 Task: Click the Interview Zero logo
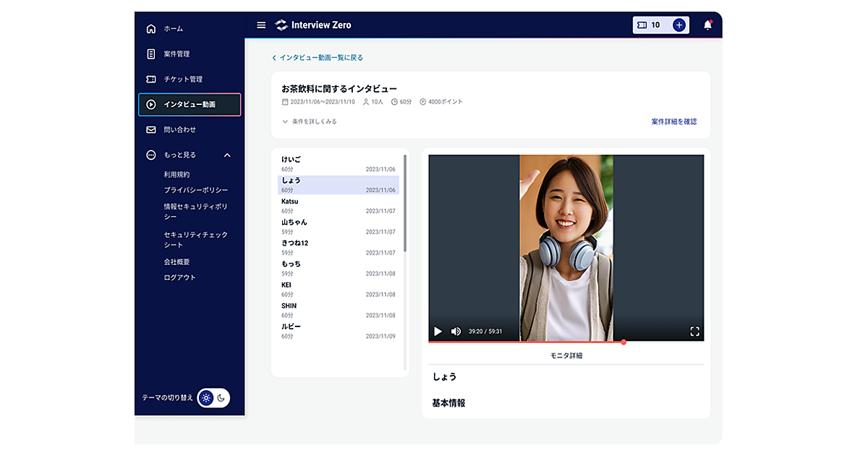(313, 25)
